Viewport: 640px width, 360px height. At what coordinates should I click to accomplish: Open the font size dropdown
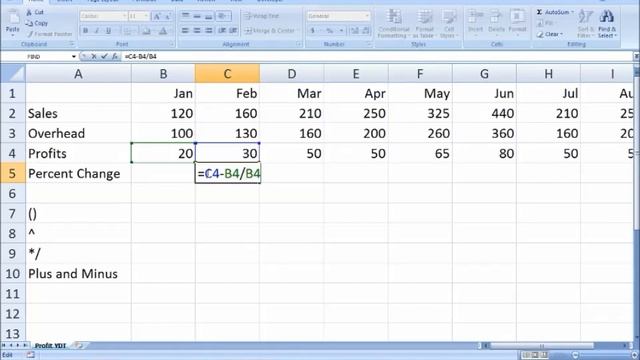point(146,16)
